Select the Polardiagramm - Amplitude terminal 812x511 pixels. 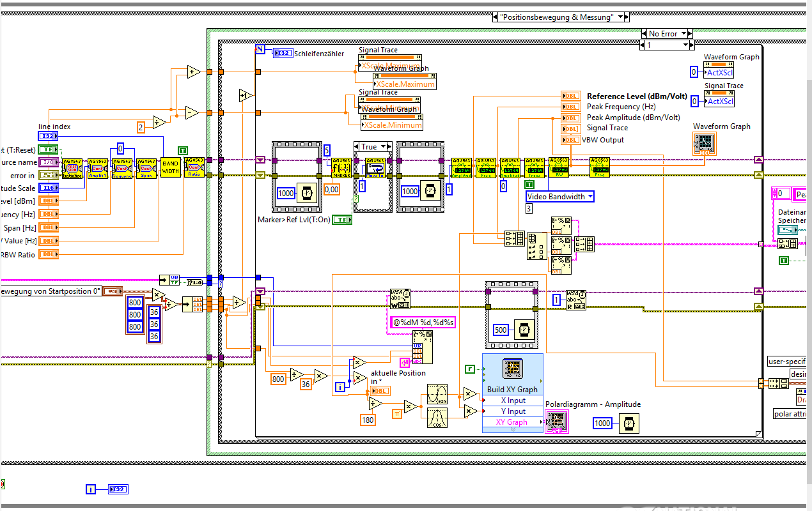556,422
